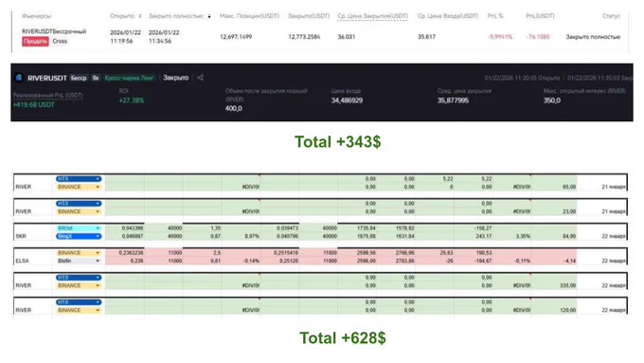Open HTX dropdown in the 65,00 RIVER row
Viewport: 644px width, 363px height.
click(x=79, y=179)
